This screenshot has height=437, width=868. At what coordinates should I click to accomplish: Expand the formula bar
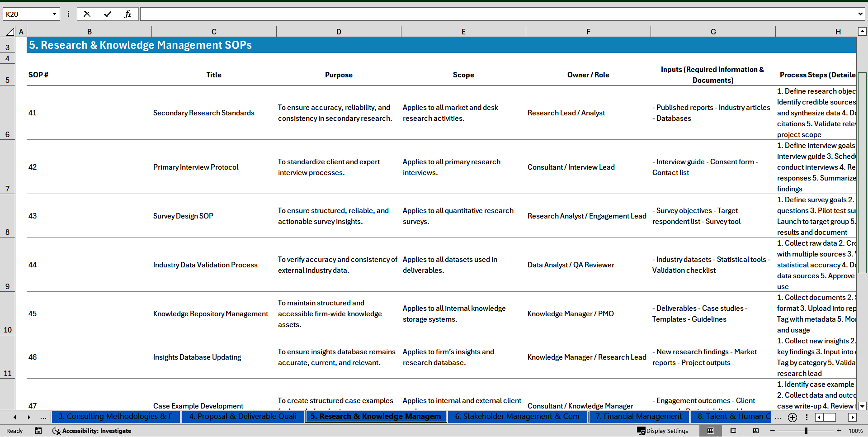point(860,14)
